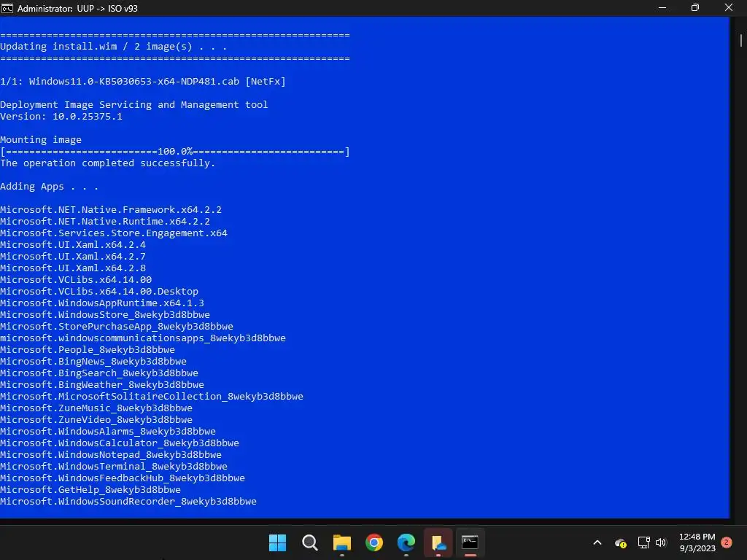Click the WindowsFeedbackHub package line

123,478
